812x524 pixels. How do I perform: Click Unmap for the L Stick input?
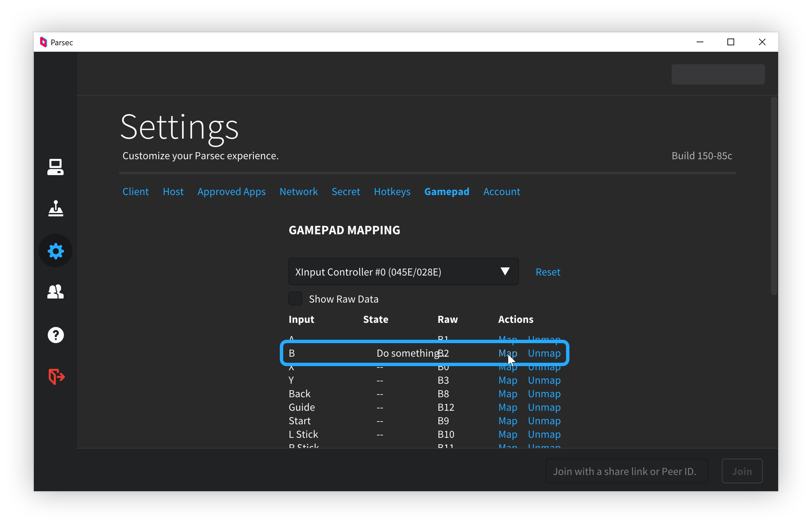[x=544, y=434]
